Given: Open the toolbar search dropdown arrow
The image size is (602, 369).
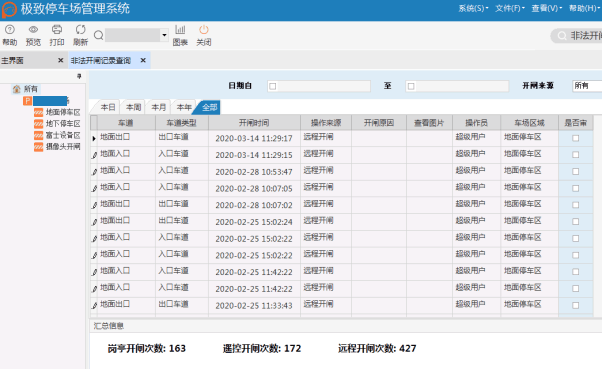Looking at the screenshot, I should tap(164, 35).
